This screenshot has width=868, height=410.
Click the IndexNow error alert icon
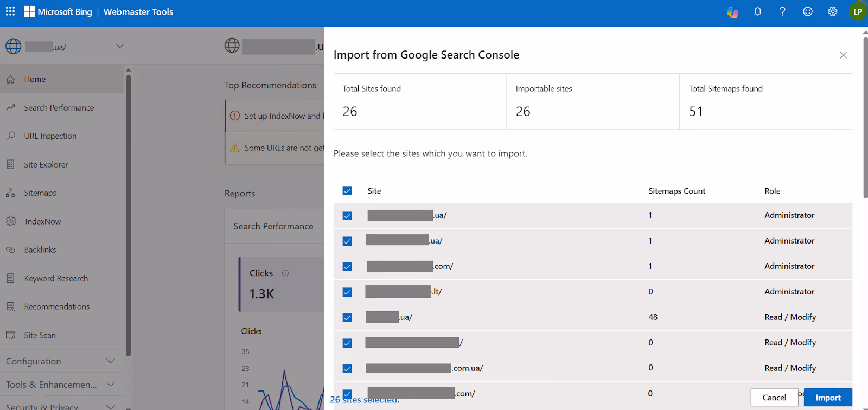pos(235,116)
